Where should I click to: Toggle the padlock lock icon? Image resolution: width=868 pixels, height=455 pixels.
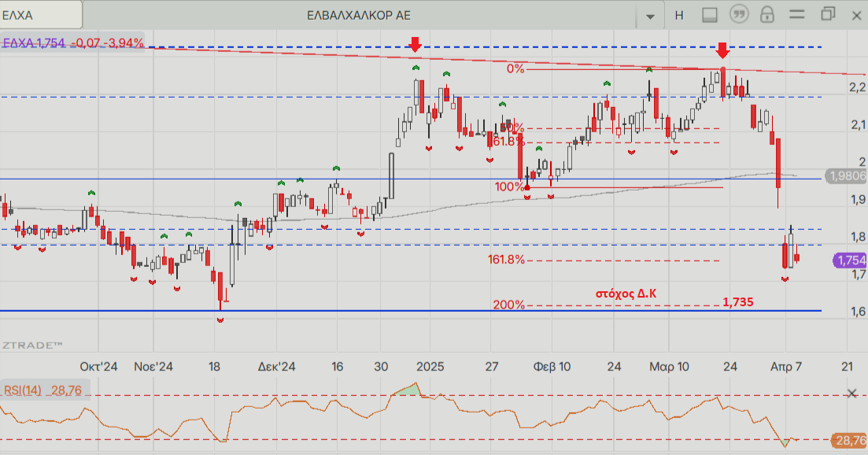tap(767, 14)
